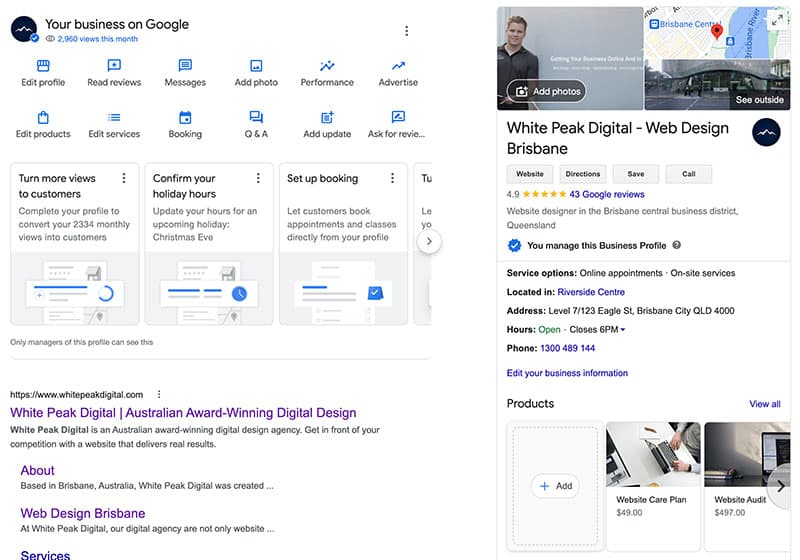
Task: Show more products with right arrow
Action: pyautogui.click(x=781, y=487)
